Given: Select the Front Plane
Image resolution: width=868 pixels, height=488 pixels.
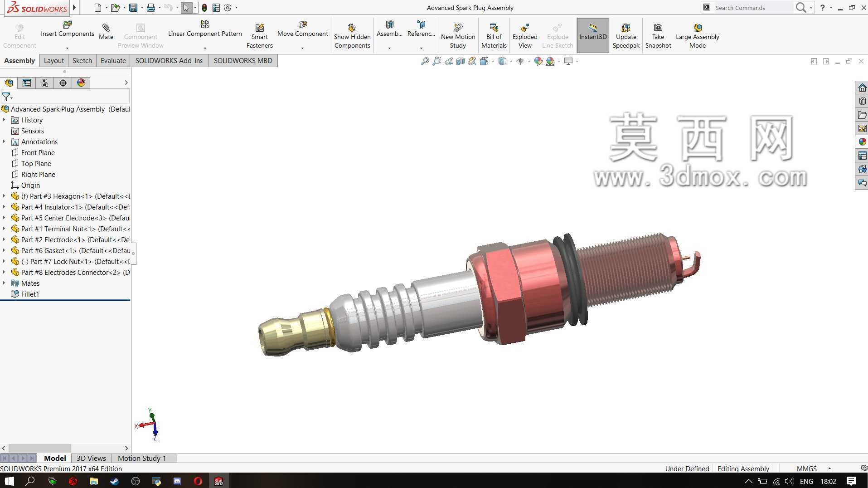Looking at the screenshot, I should pyautogui.click(x=33, y=152).
